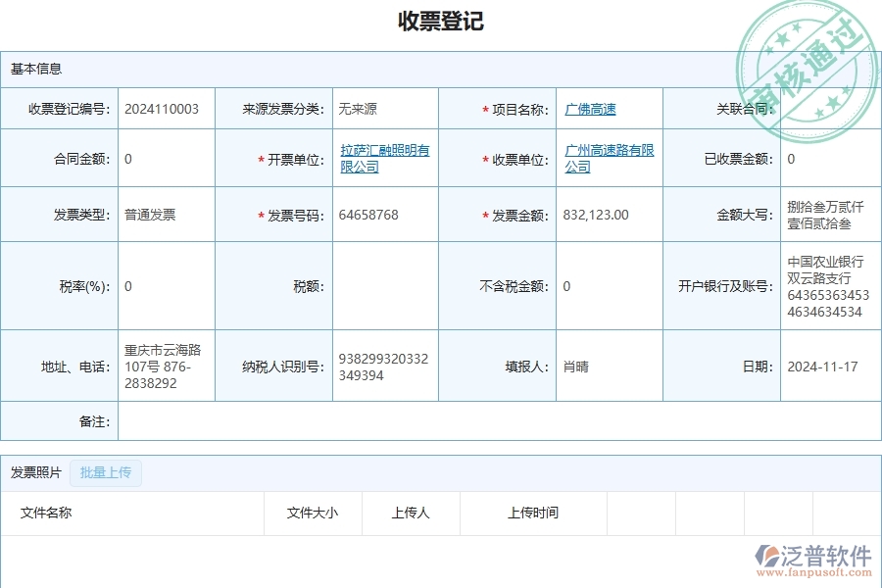
Task: Click the 批量上传 batch upload button
Action: 106,473
